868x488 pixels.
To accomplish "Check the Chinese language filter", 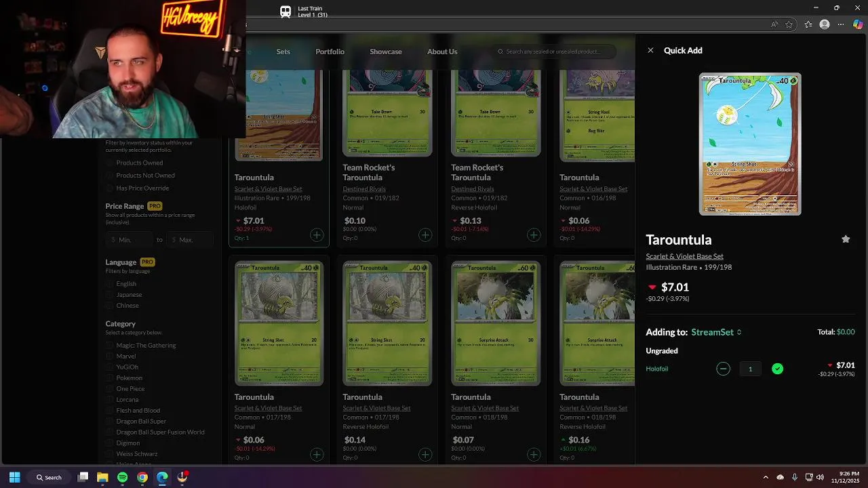I will pos(109,306).
